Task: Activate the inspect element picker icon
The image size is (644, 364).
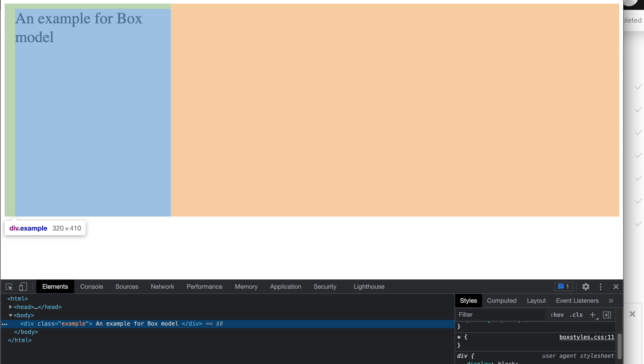Action: pos(9,287)
